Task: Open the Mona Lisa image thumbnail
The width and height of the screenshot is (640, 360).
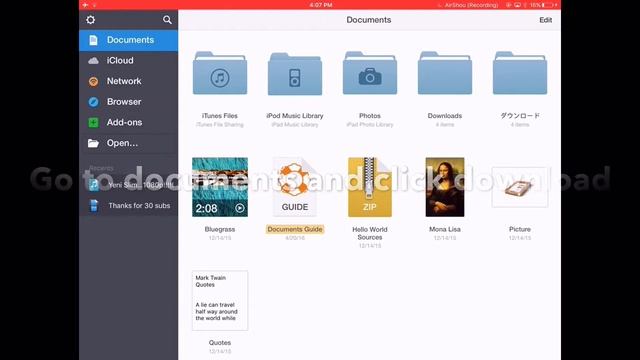Action: [445, 187]
